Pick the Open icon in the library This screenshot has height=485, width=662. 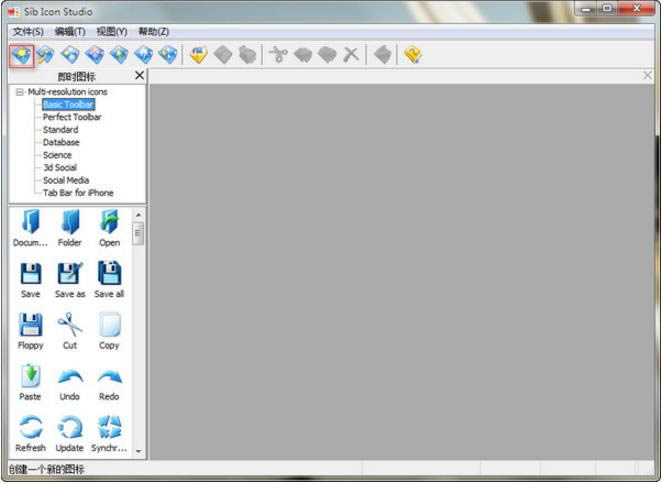pos(109,223)
